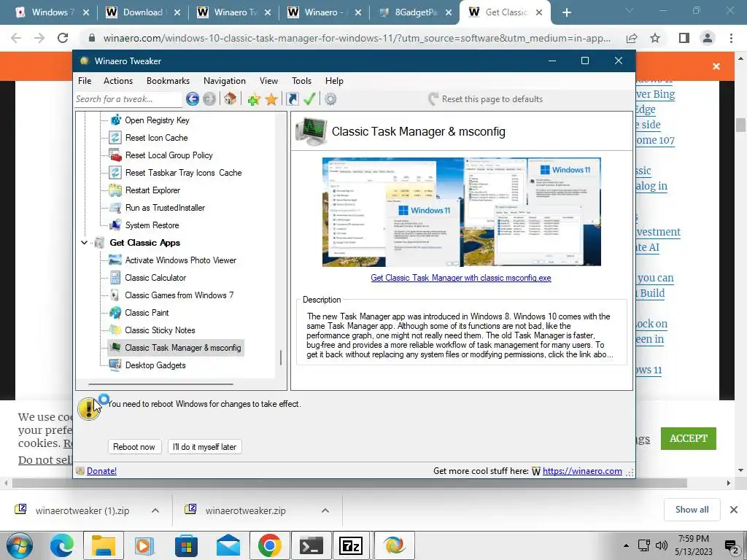Open the Navigation menu
This screenshot has height=560, width=747.
(225, 81)
